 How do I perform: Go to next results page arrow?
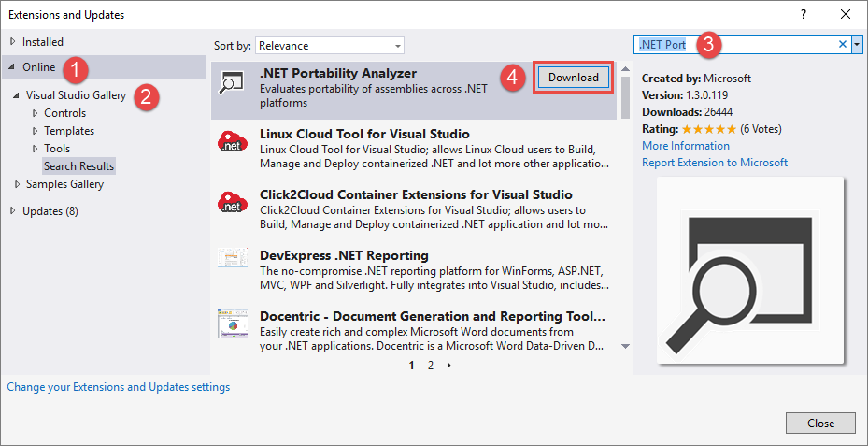point(448,365)
